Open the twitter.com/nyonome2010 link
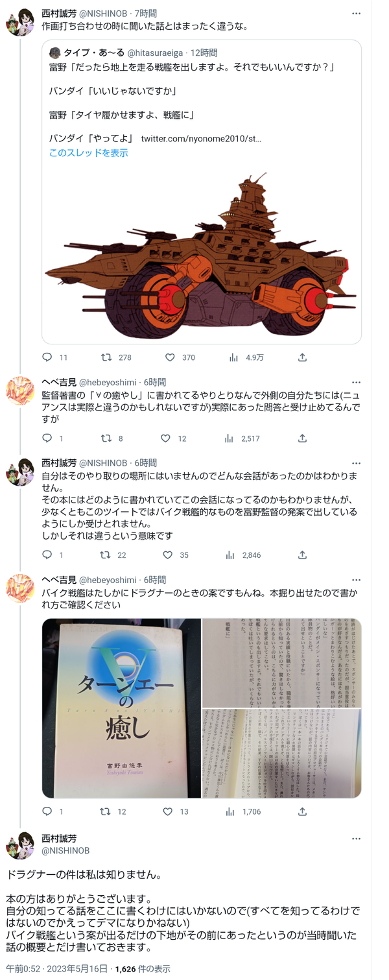The height and width of the screenshot is (980, 389). pos(201,139)
